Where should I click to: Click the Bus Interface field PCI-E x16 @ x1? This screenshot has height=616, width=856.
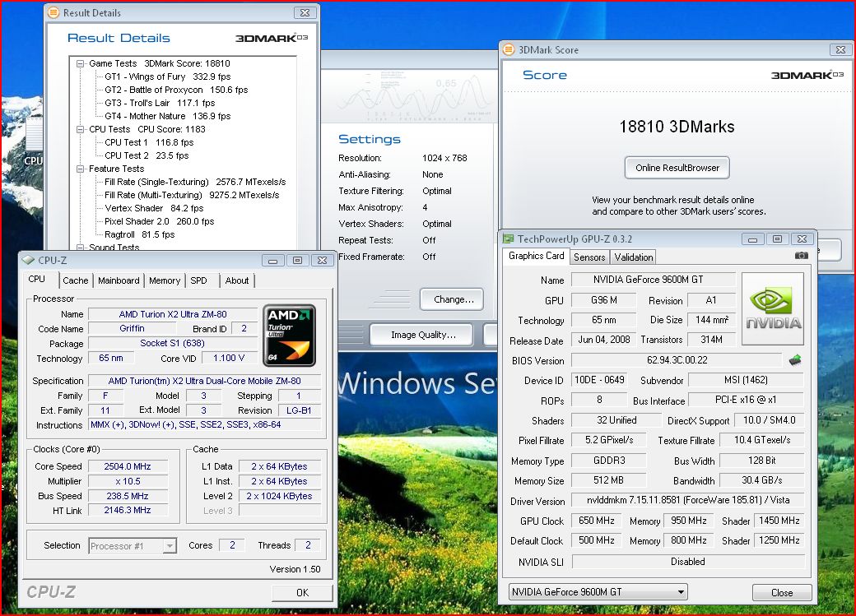(x=746, y=400)
